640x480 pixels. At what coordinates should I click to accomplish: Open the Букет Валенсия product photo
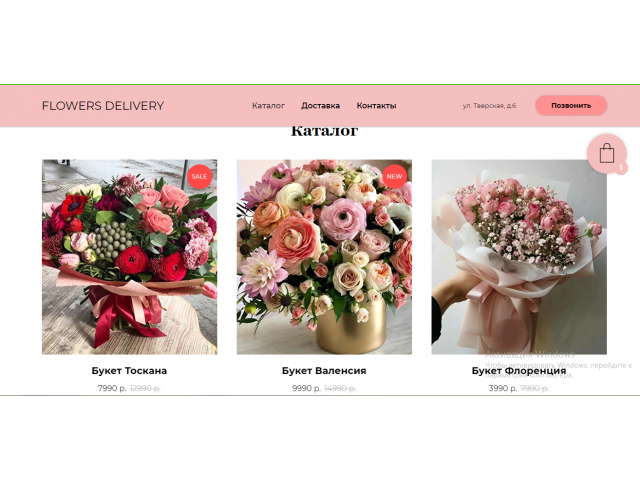324,257
